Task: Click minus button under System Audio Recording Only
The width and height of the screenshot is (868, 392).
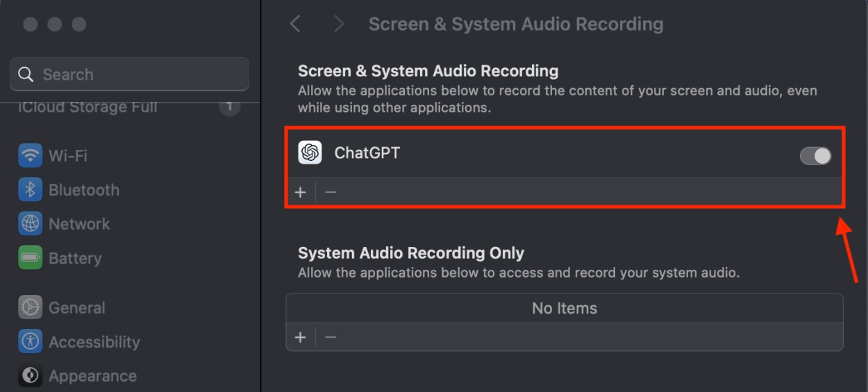Action: 331,337
